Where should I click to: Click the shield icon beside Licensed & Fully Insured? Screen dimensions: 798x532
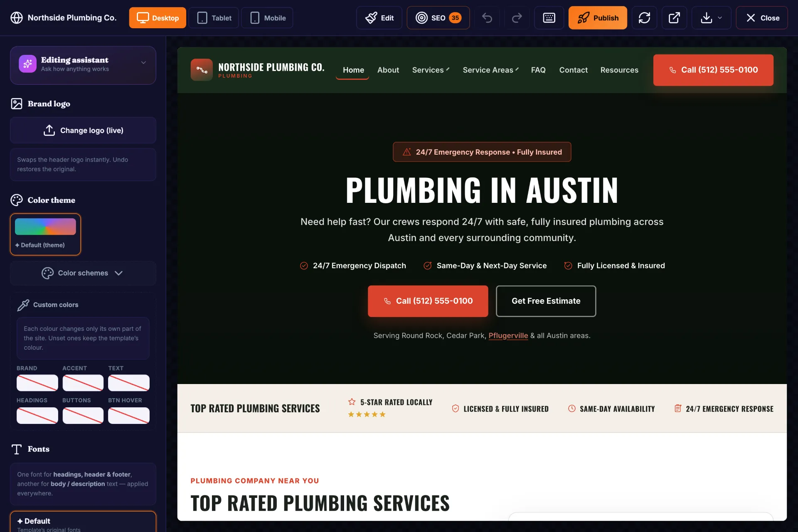[x=456, y=409]
